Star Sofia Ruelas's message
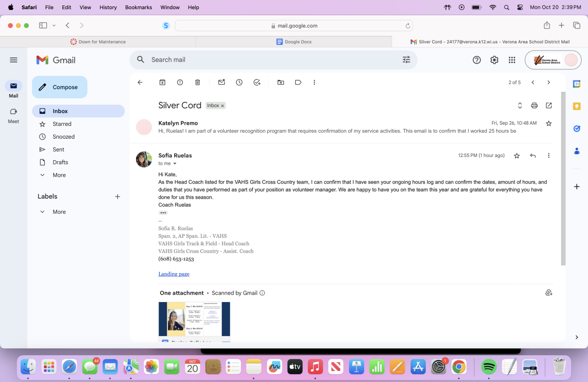The height and width of the screenshot is (382, 588). coord(517,156)
